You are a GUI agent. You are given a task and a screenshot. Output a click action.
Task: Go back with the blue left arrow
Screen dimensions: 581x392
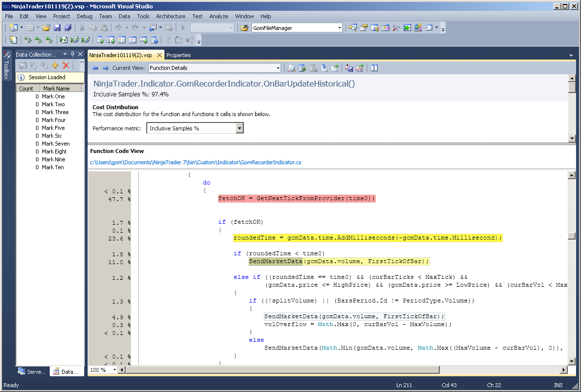point(95,68)
